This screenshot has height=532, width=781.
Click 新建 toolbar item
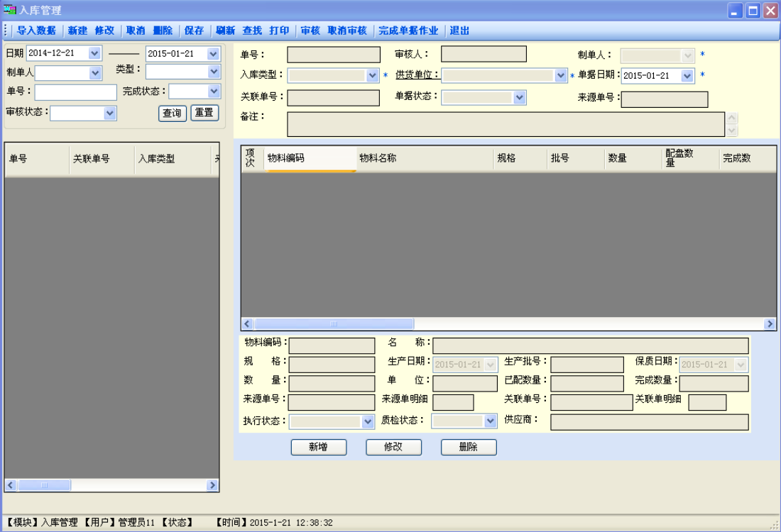77,31
